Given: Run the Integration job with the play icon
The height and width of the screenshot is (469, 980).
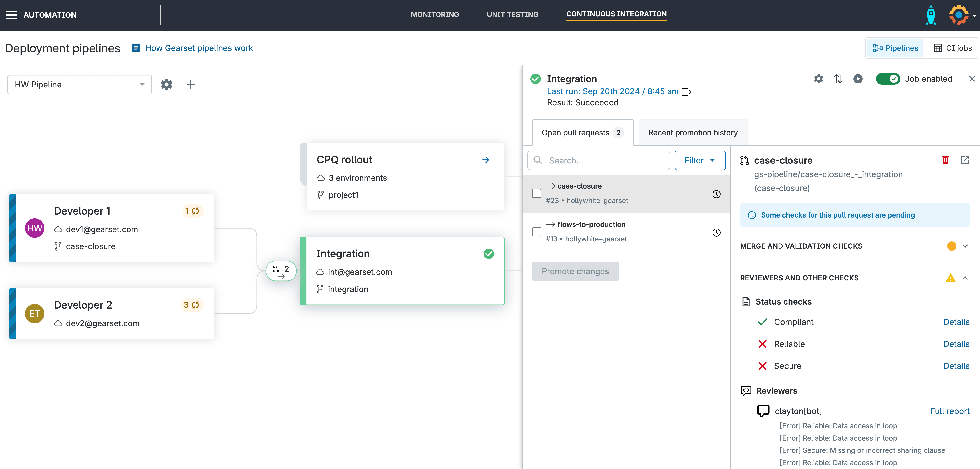Looking at the screenshot, I should pyautogui.click(x=858, y=79).
